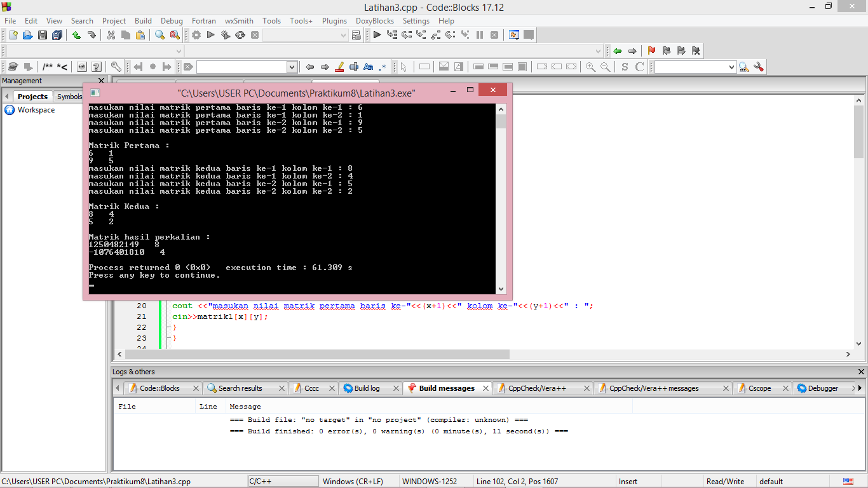
Task: Click the Replace icon in toolbar
Action: tap(175, 35)
